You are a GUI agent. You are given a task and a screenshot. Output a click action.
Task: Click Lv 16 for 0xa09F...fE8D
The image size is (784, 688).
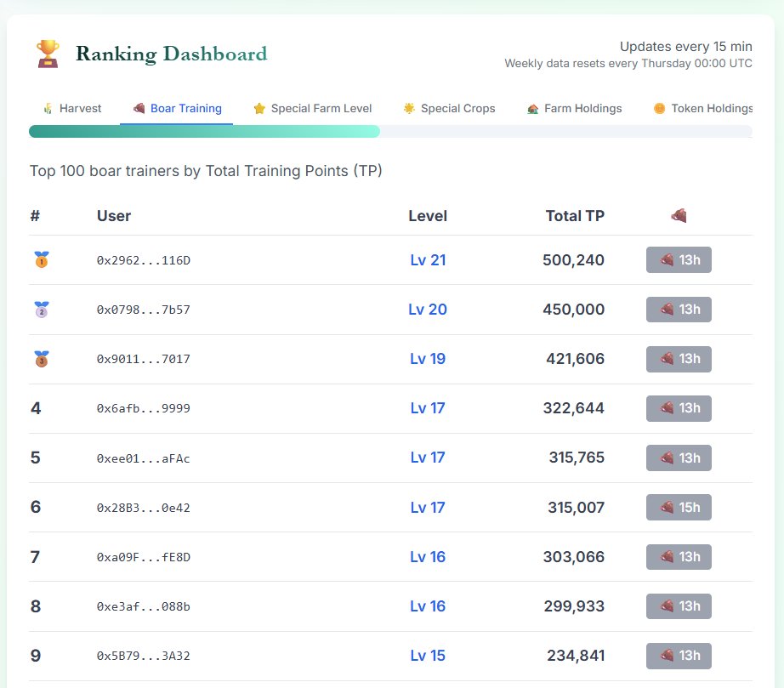tap(428, 557)
